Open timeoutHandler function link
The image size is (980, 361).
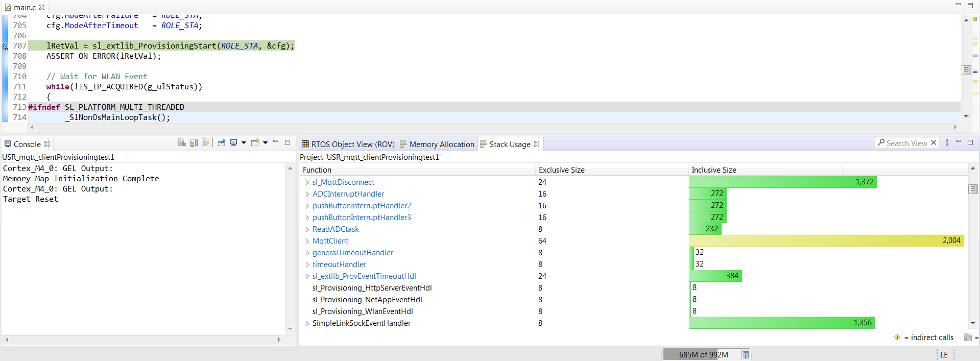[x=339, y=264]
